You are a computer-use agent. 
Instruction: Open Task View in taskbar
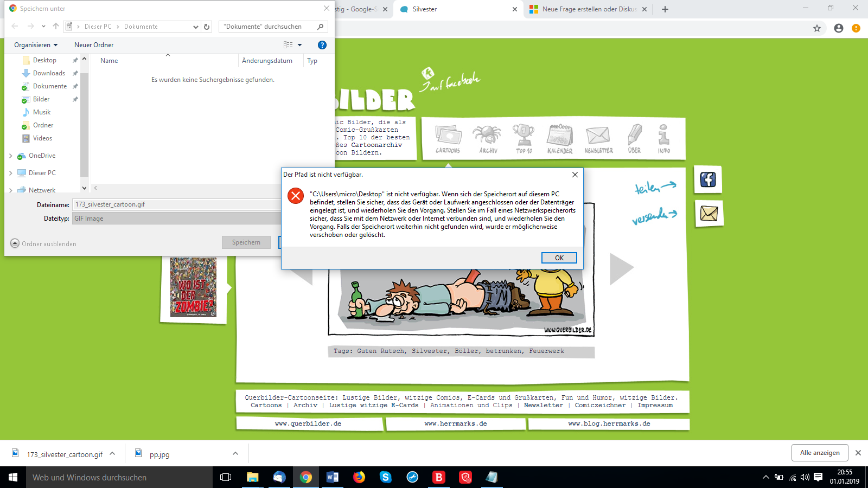226,477
